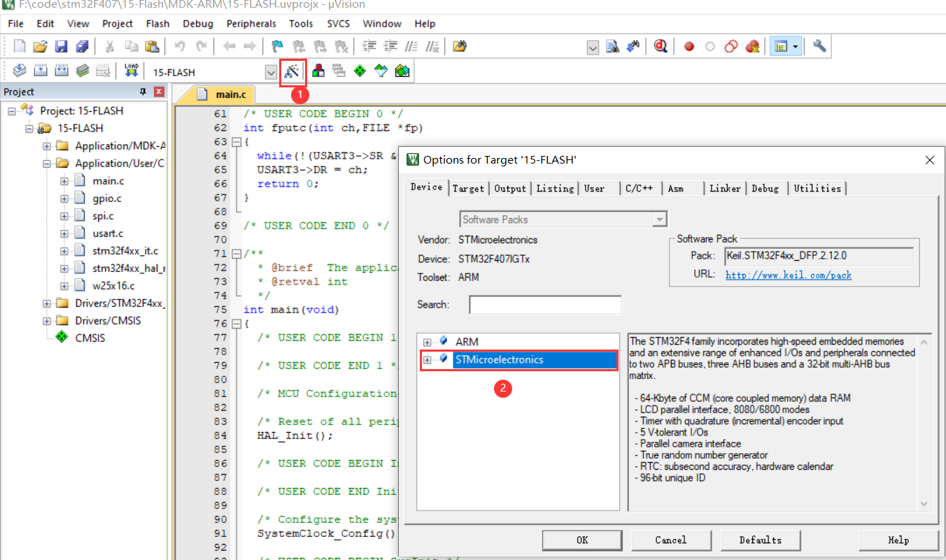Open the Peripherals menu
This screenshot has height=560, width=946.
click(251, 23)
